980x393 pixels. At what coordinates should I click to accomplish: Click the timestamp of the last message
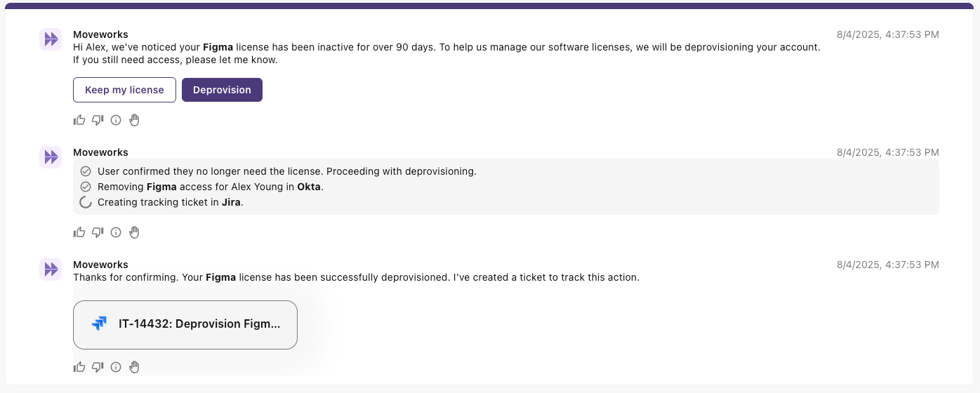coord(887,265)
